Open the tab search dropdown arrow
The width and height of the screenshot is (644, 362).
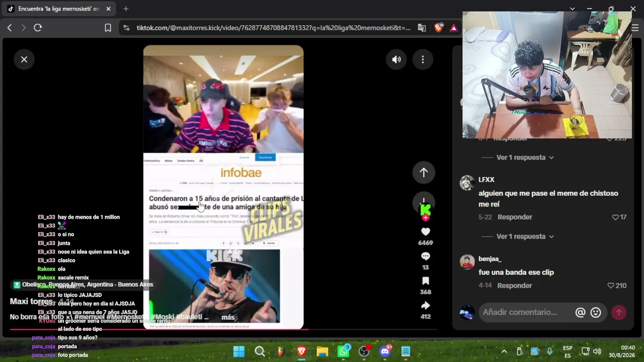point(572,9)
